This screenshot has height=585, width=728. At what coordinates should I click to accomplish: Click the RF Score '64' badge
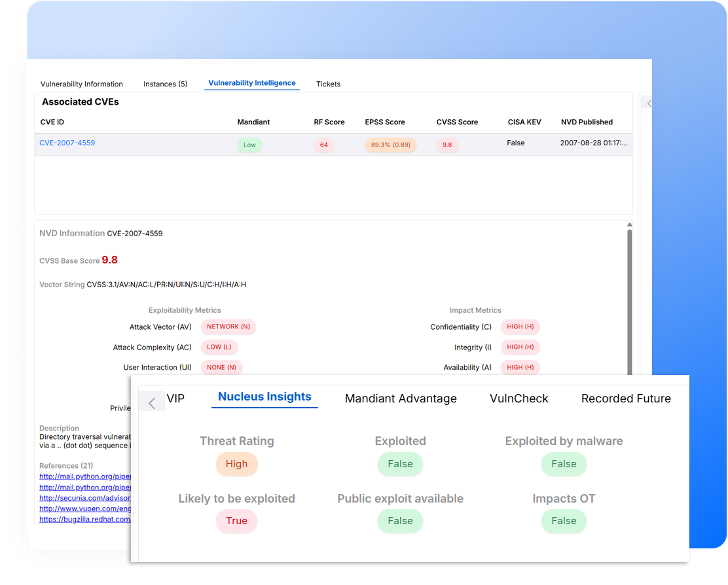(x=324, y=145)
